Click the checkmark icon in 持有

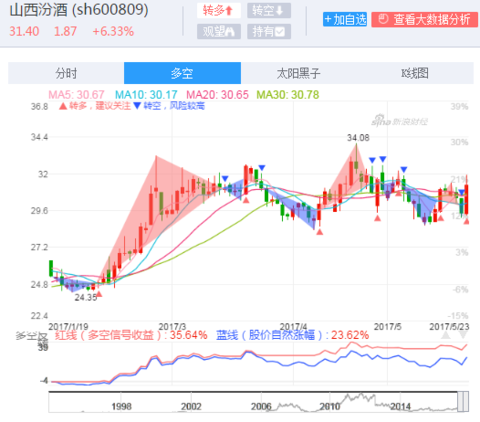280,32
